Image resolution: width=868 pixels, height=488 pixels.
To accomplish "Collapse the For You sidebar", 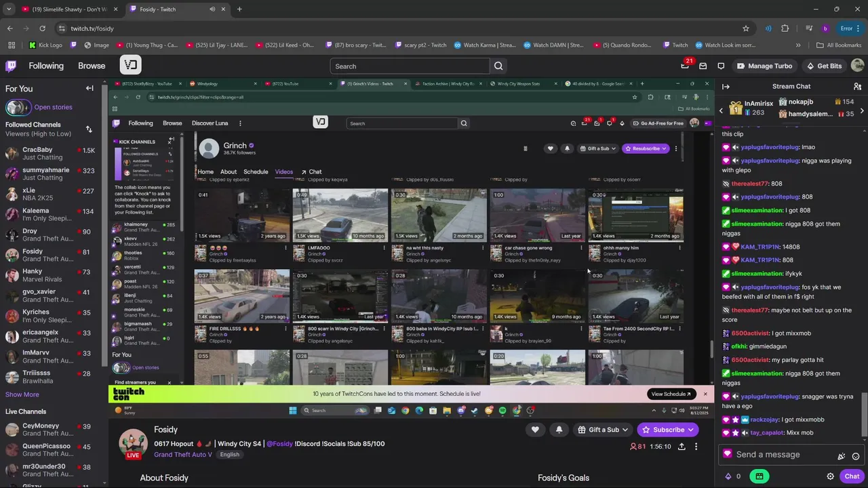I will coord(90,88).
